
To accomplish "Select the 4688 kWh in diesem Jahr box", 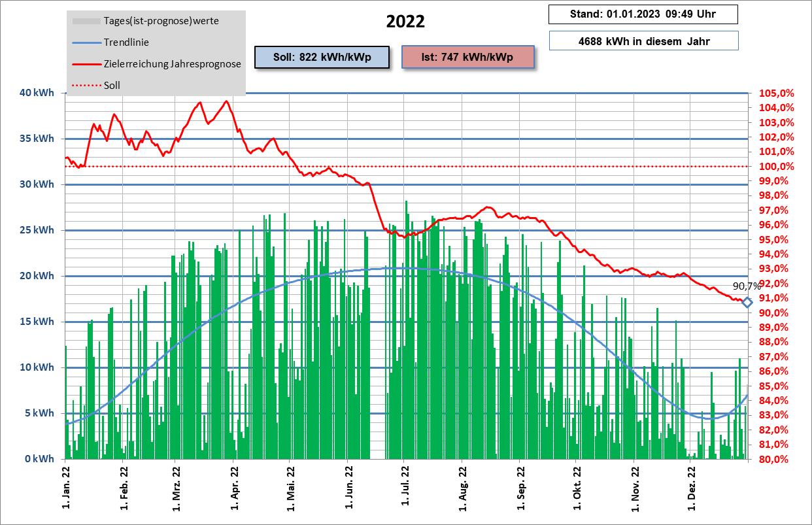I will pos(643,41).
